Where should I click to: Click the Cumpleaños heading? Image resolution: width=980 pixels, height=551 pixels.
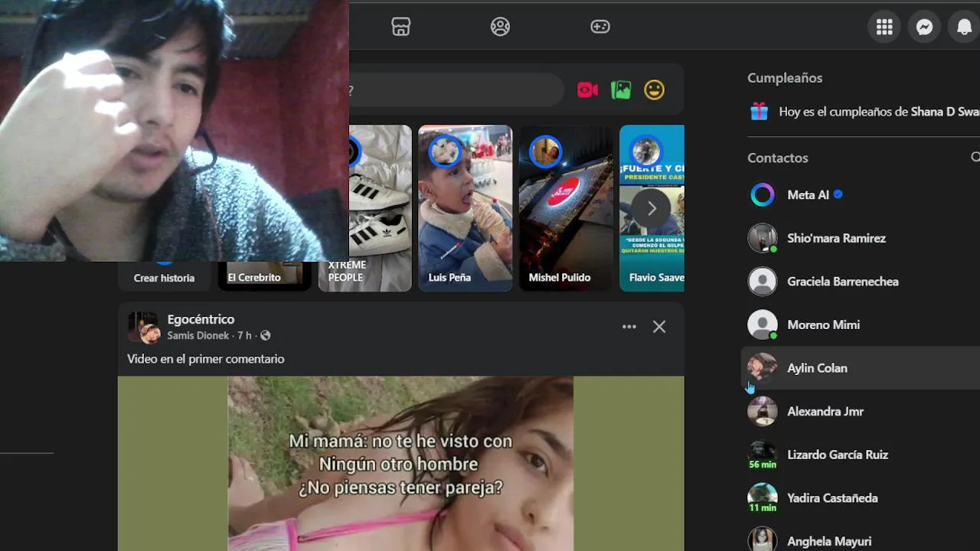[x=785, y=78]
